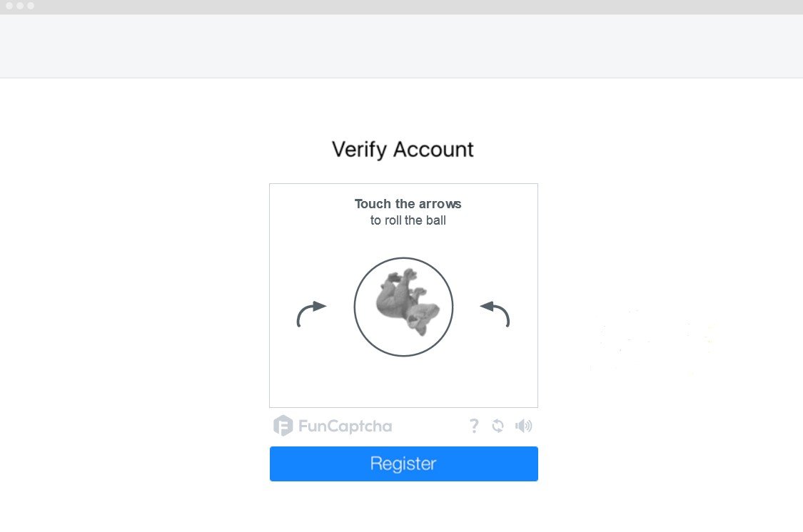The image size is (803, 532).
Task: Click the "Touch the arrows" instruction
Action: (408, 203)
